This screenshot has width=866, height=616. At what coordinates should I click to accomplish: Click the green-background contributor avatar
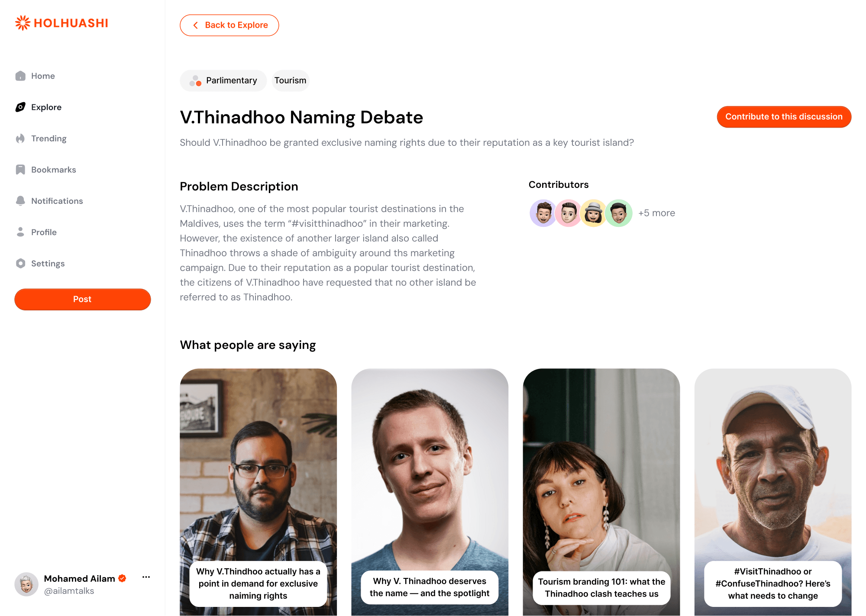pos(618,213)
